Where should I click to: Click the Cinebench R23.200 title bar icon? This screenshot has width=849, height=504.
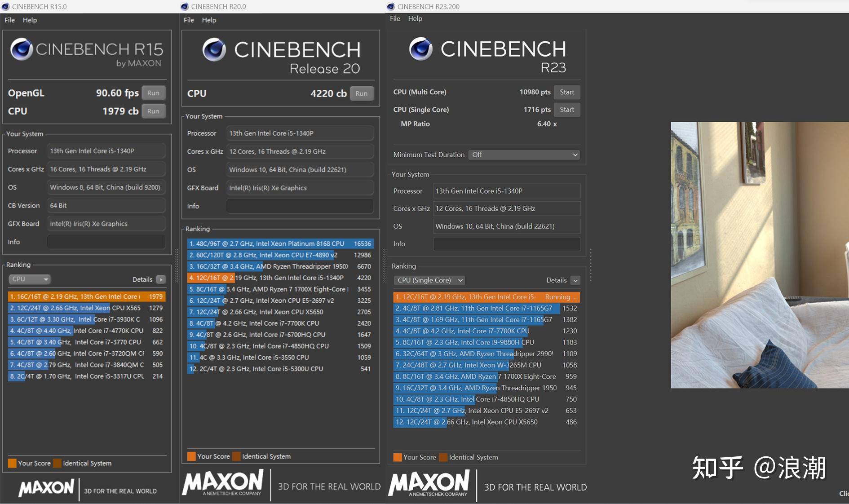391,6
